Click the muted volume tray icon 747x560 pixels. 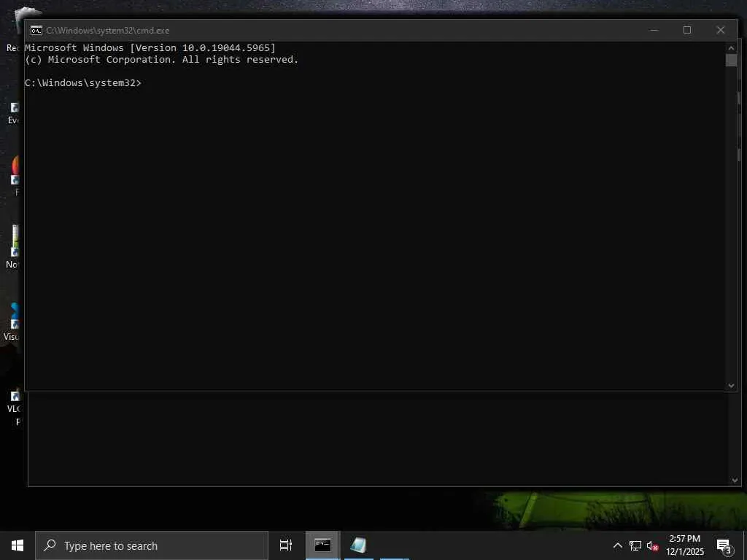(652, 546)
